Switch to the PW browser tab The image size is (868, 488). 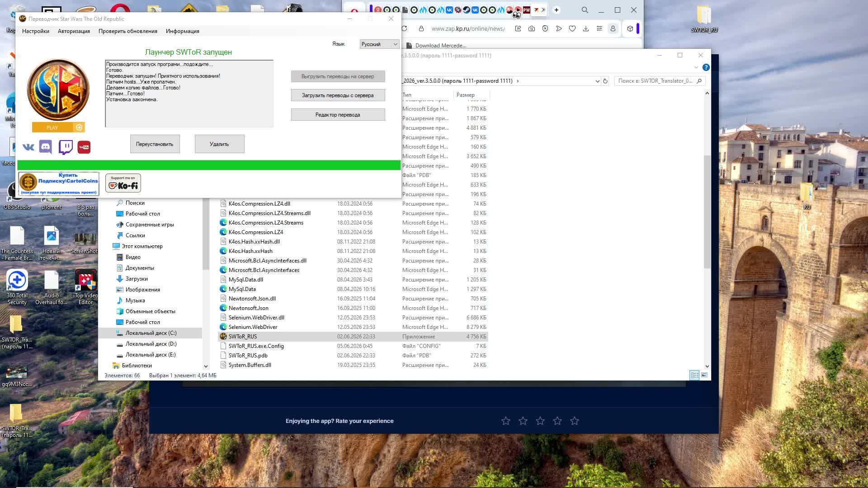tap(527, 10)
